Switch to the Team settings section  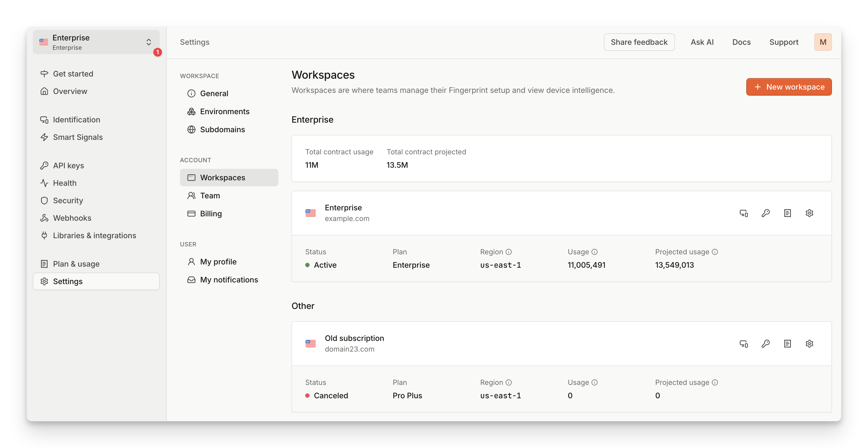[x=210, y=195]
